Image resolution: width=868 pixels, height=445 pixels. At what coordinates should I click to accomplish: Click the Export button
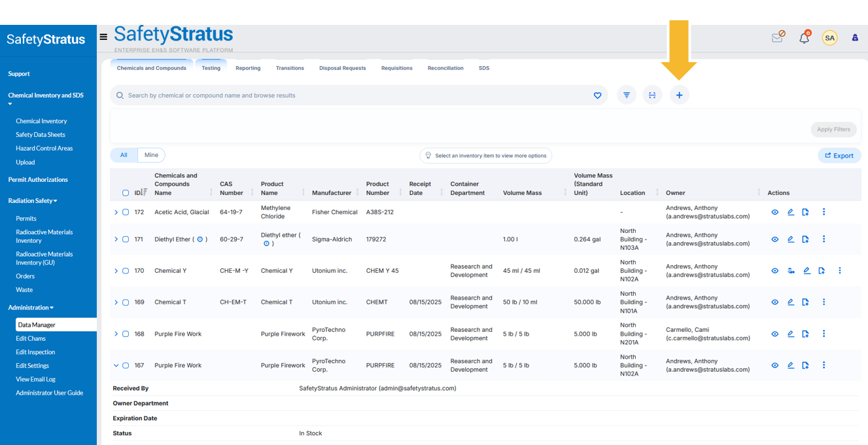coord(839,156)
